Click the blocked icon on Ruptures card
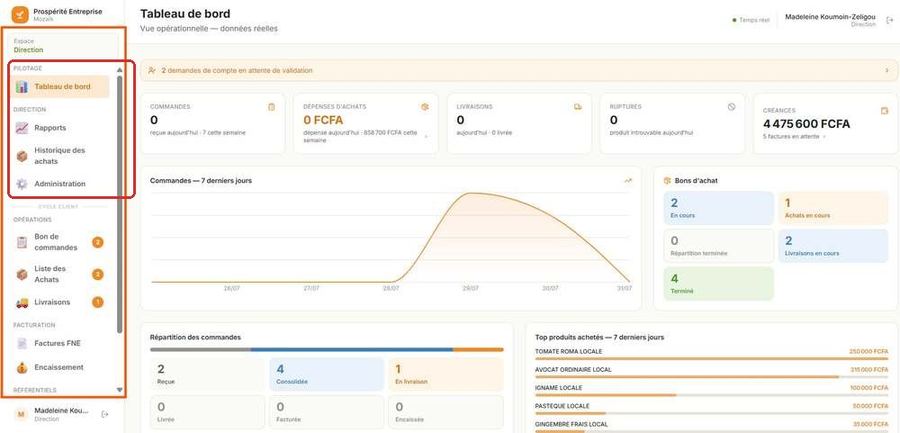This screenshot has width=900, height=433. (x=731, y=107)
